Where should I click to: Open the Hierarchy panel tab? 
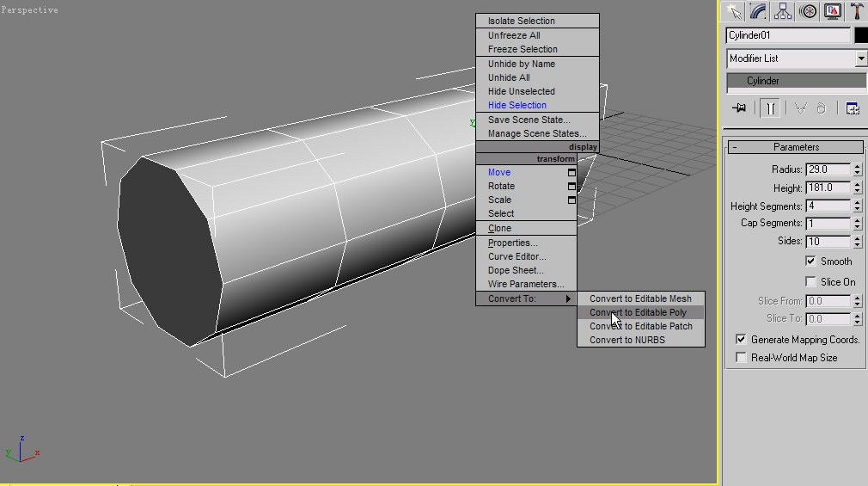point(783,11)
